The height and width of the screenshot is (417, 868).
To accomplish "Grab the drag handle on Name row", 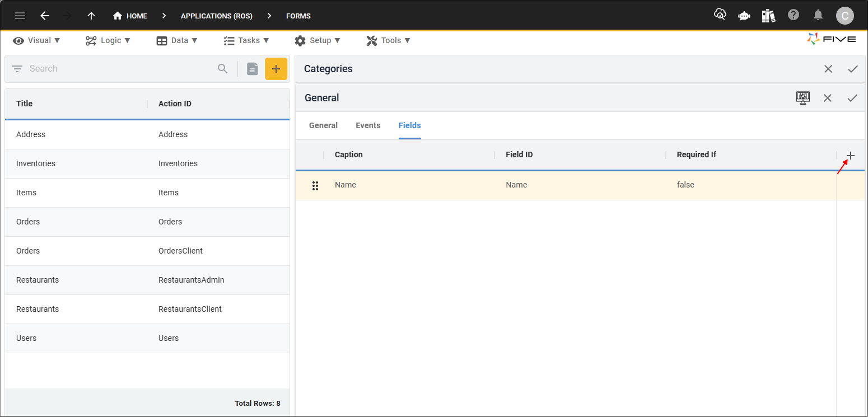I will coord(315,185).
